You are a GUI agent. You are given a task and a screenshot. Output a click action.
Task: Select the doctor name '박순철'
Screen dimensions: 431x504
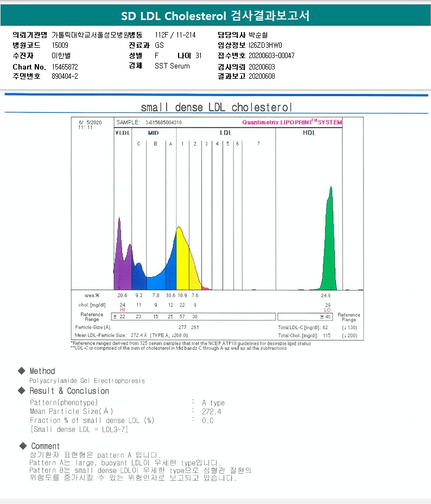[x=258, y=35]
